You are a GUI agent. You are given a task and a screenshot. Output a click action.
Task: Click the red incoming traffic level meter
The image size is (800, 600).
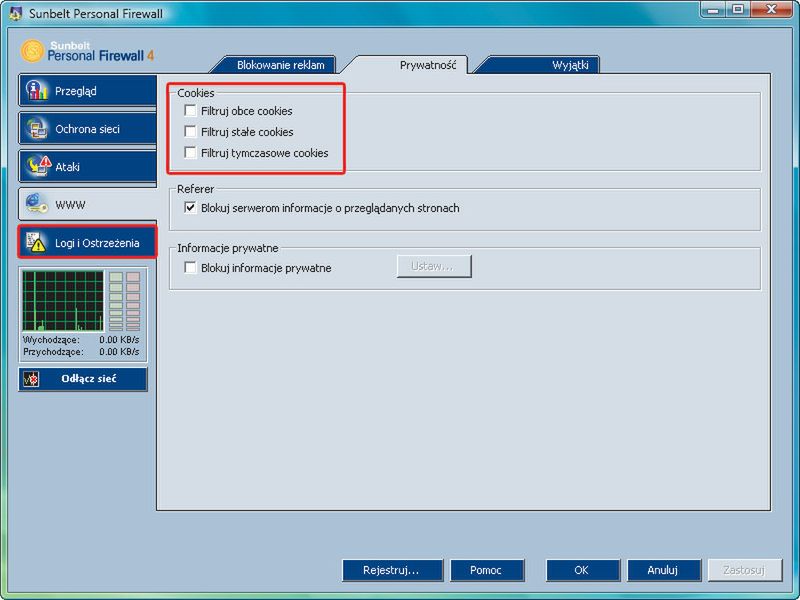click(133, 301)
